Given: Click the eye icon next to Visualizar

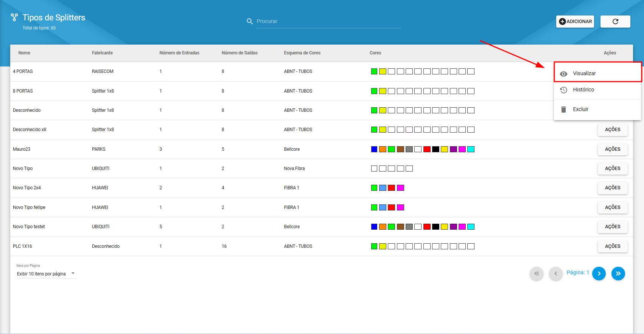Looking at the screenshot, I should coord(563,74).
